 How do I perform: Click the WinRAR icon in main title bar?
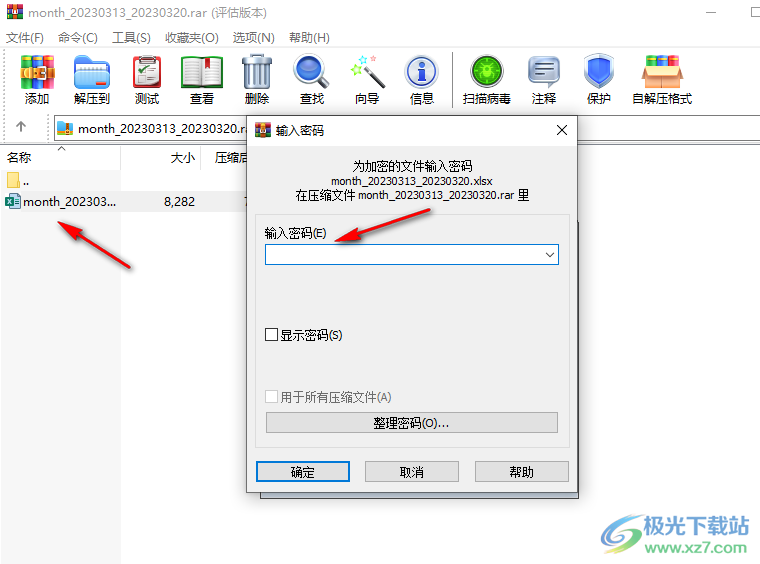pyautogui.click(x=15, y=11)
